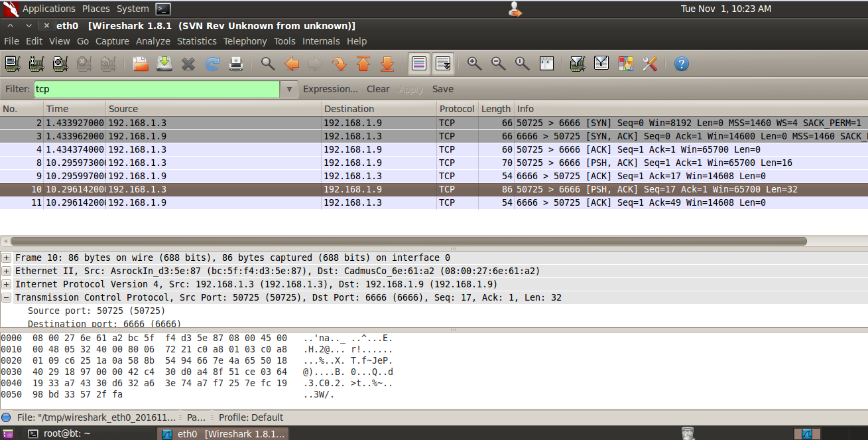Open the Telephony menu
This screenshot has width=868, height=440.
coord(245,41)
